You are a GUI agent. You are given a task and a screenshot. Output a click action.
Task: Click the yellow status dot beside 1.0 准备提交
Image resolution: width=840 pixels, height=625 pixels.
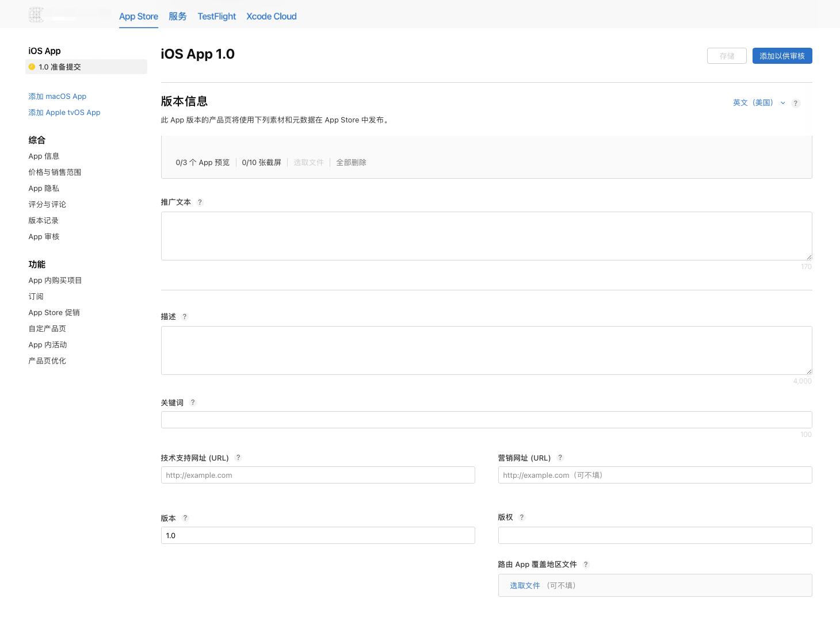[32, 67]
